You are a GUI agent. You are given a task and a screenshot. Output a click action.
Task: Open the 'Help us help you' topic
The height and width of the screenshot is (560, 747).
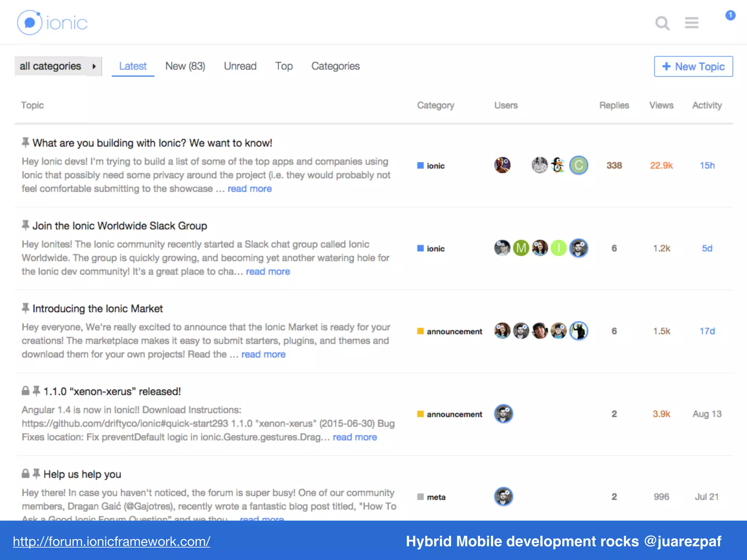tap(82, 474)
